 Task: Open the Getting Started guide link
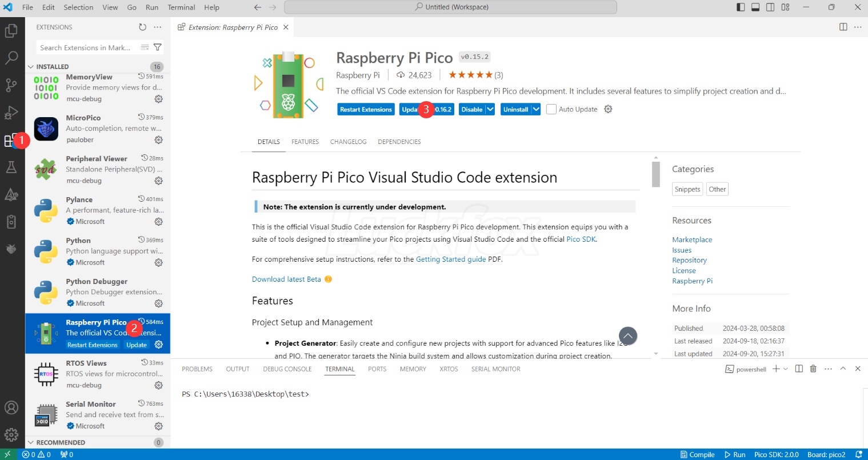tap(451, 259)
